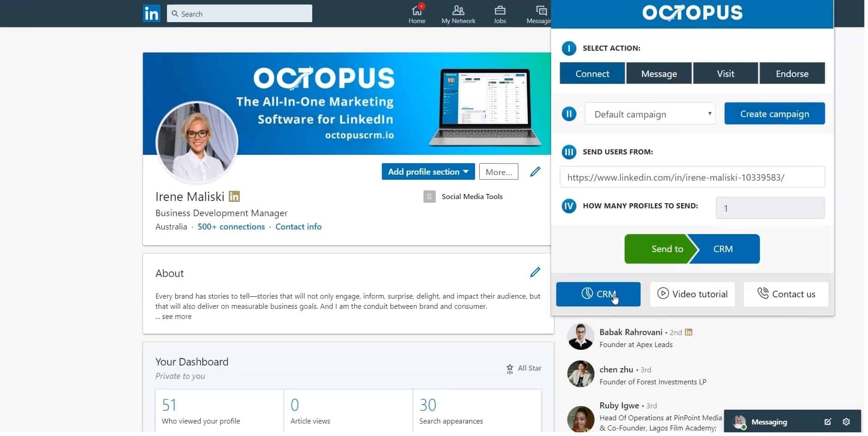Screen dimensions: 868x436
Task: Click the Octopus logo in extension header
Action: tap(693, 13)
